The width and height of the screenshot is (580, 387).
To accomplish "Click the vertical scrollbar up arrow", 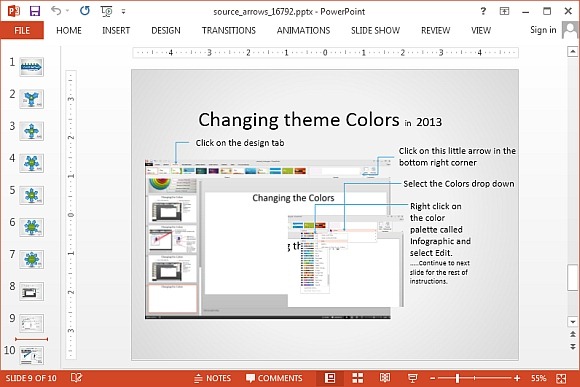I will tap(573, 51).
